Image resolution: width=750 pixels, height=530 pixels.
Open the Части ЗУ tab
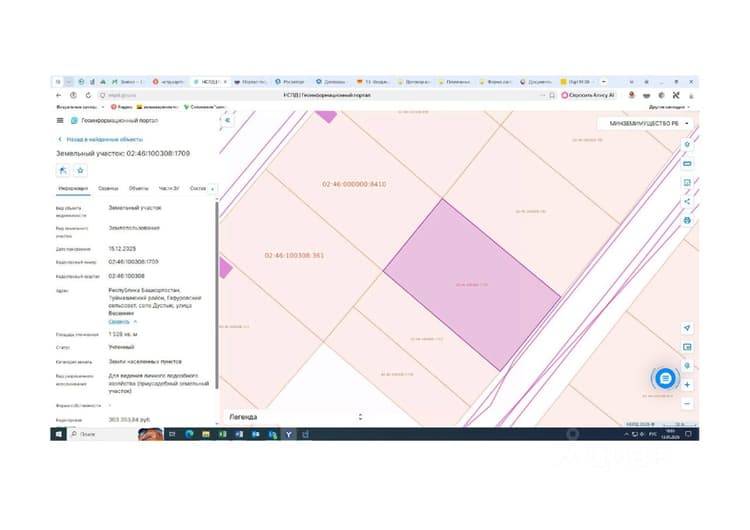click(169, 188)
